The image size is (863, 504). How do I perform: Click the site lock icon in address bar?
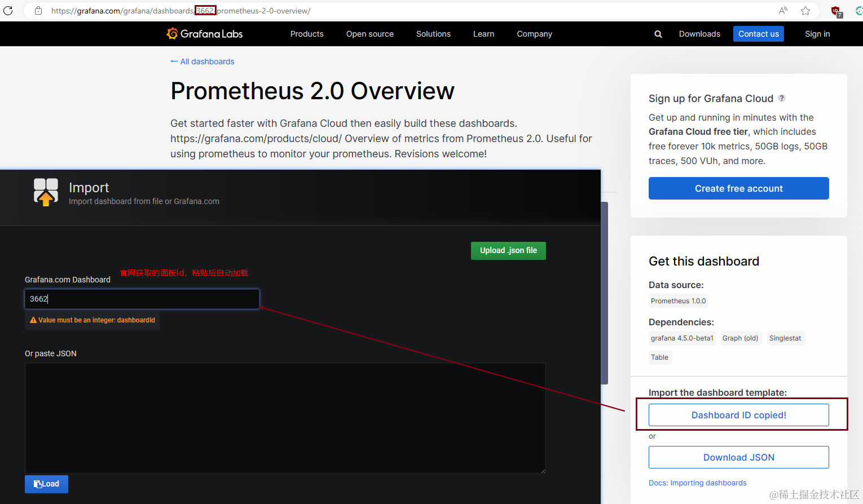[38, 11]
